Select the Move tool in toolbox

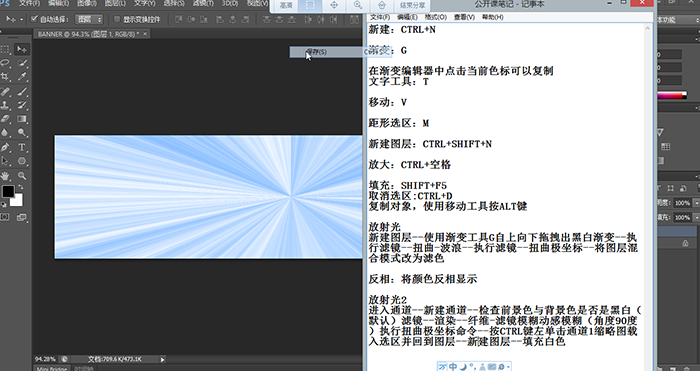pyautogui.click(x=21, y=49)
